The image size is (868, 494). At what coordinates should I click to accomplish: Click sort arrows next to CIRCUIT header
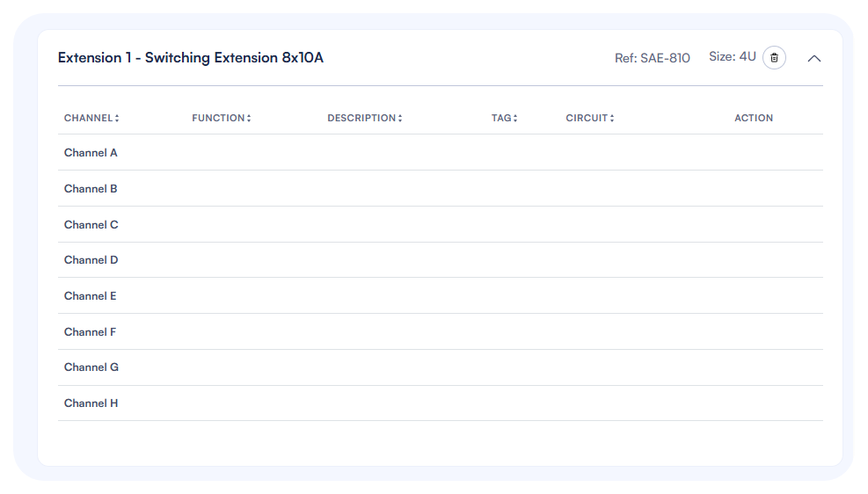(x=612, y=119)
